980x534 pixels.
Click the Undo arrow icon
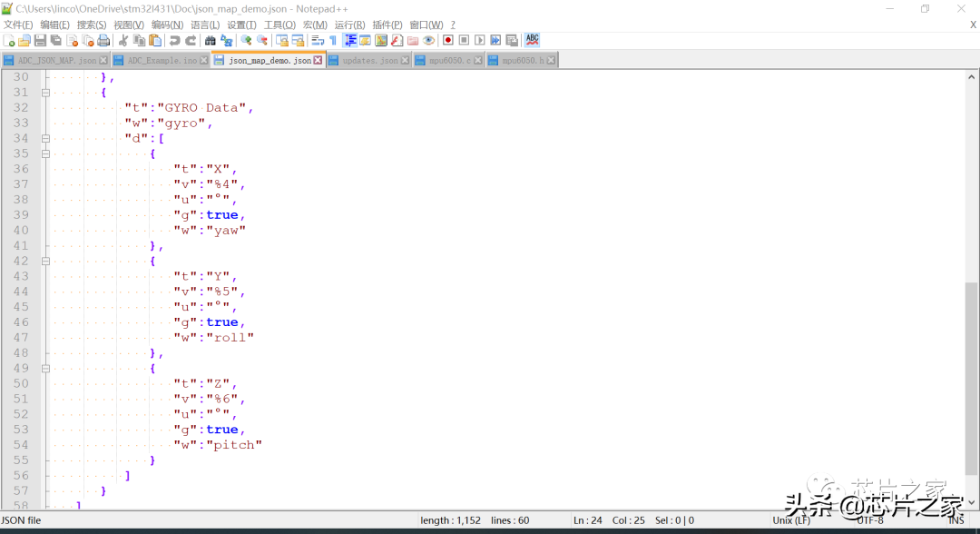[174, 41]
